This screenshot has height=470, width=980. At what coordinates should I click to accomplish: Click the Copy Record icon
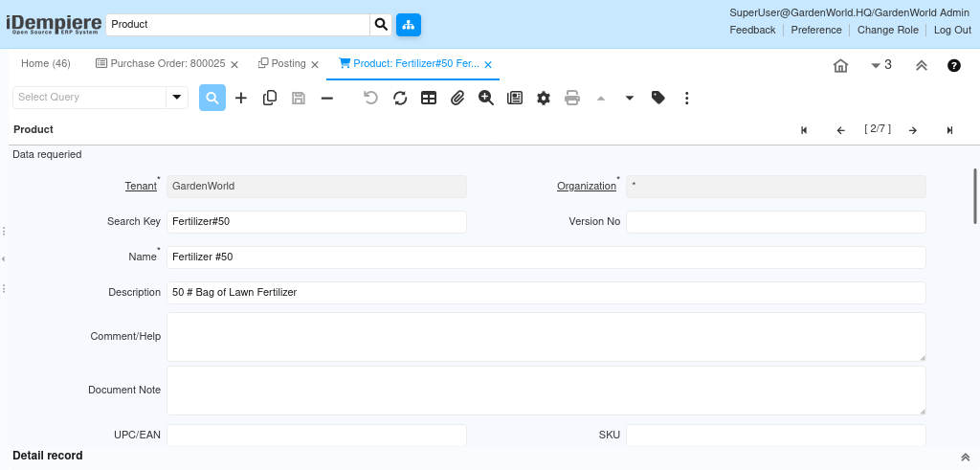pyautogui.click(x=270, y=98)
